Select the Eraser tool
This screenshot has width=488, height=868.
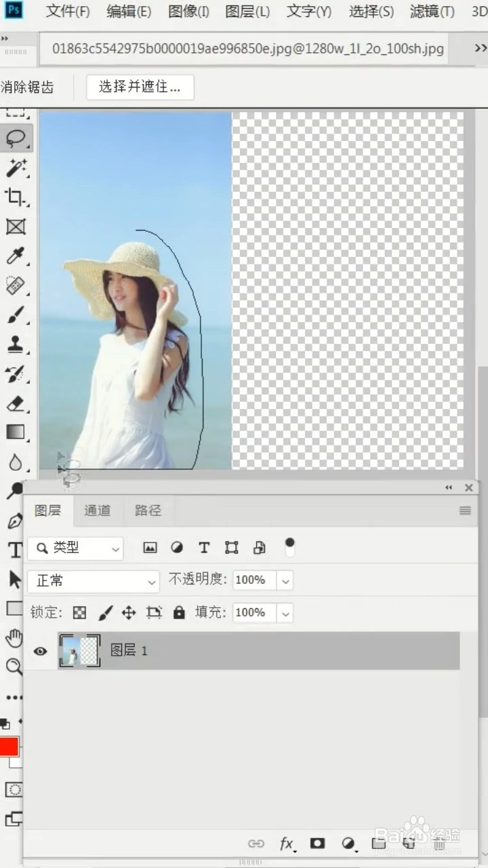[x=15, y=403]
